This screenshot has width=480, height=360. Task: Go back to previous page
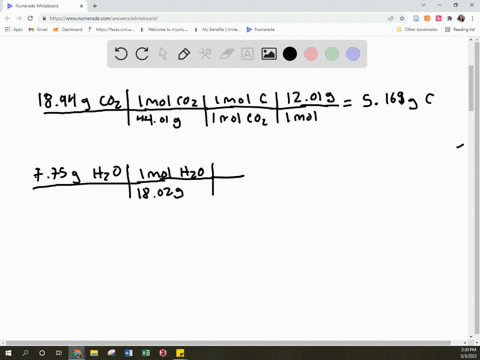[x=8, y=18]
